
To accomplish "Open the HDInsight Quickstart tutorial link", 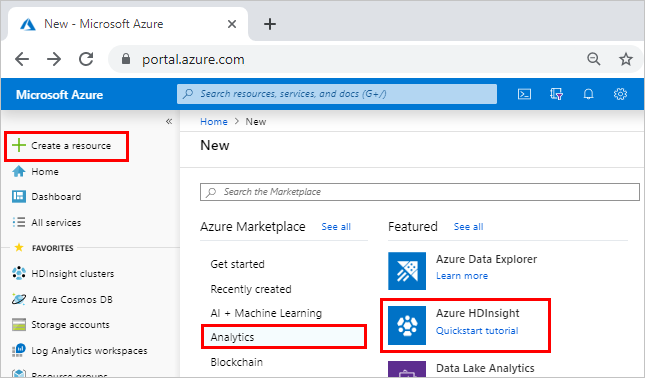I will [x=477, y=331].
